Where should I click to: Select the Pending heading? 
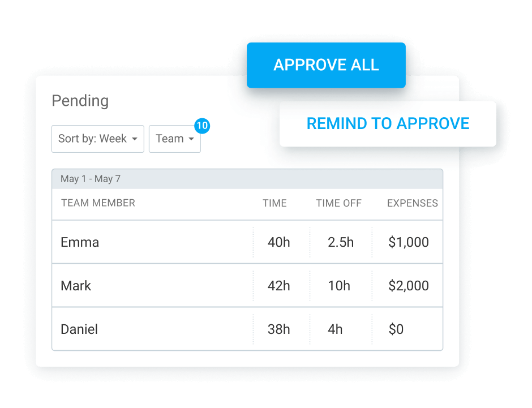click(80, 101)
